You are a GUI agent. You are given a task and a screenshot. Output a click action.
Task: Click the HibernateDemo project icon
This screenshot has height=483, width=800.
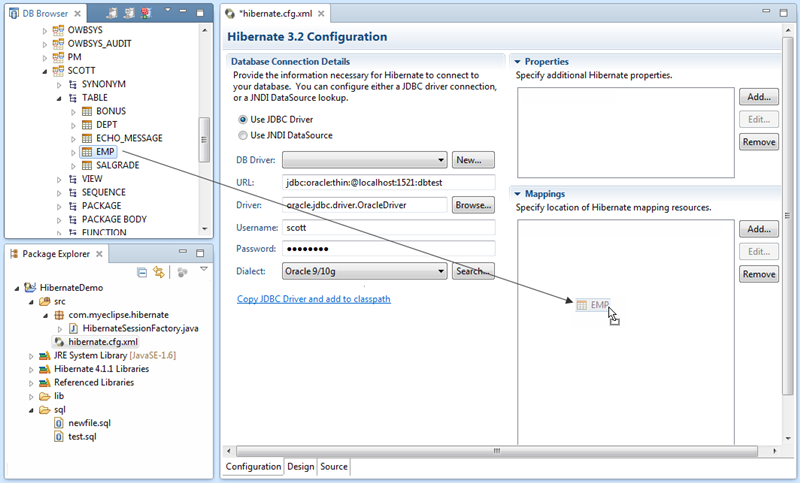(31, 286)
